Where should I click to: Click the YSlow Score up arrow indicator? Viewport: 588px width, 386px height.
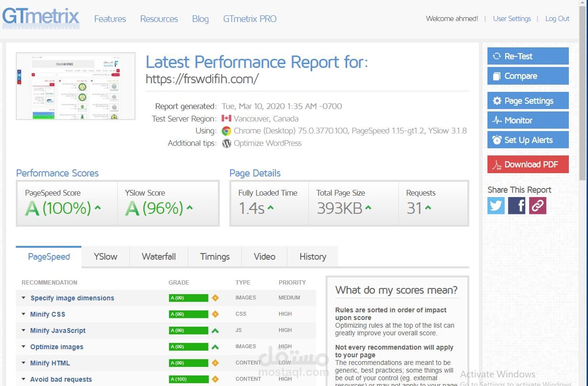pyautogui.click(x=190, y=208)
